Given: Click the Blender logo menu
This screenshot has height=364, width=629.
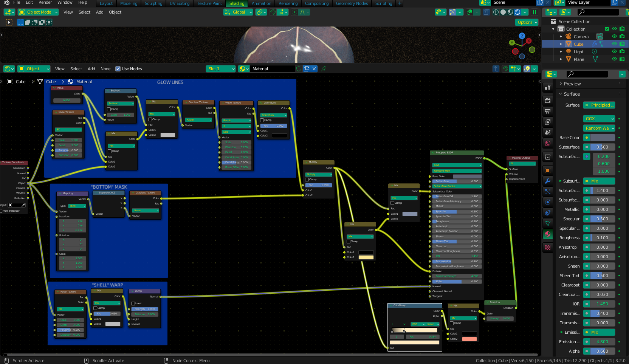Looking at the screenshot, I should point(6,3).
